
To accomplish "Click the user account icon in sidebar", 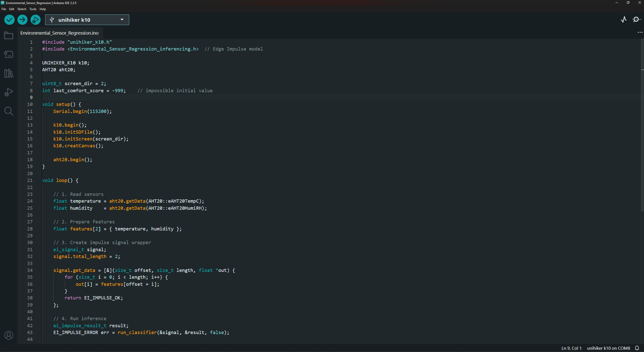I will 9,335.
